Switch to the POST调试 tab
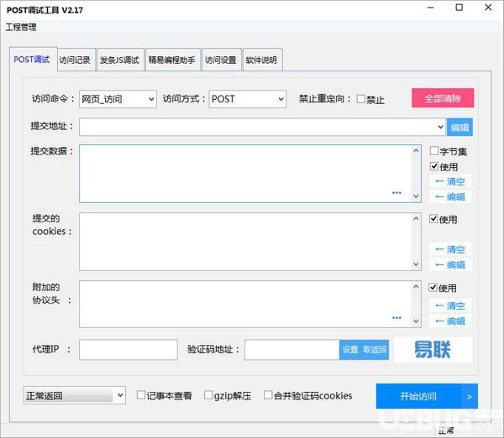 point(32,60)
